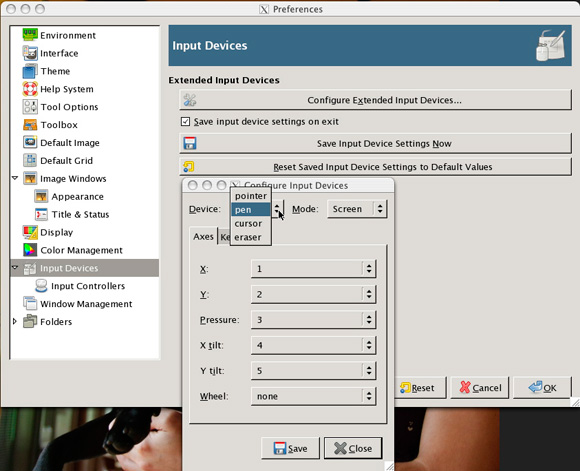
Task: Expand the Folders tree section
Action: 15,321
